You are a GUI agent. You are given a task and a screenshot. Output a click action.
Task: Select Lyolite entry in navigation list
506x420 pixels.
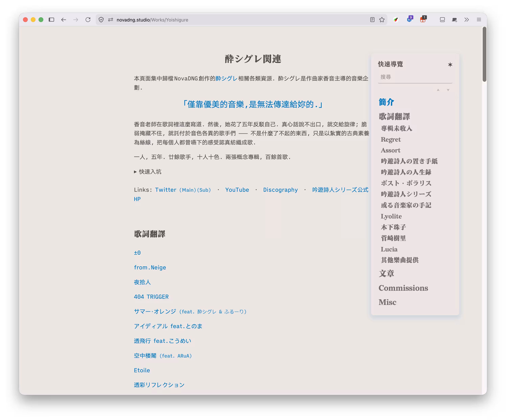(391, 216)
